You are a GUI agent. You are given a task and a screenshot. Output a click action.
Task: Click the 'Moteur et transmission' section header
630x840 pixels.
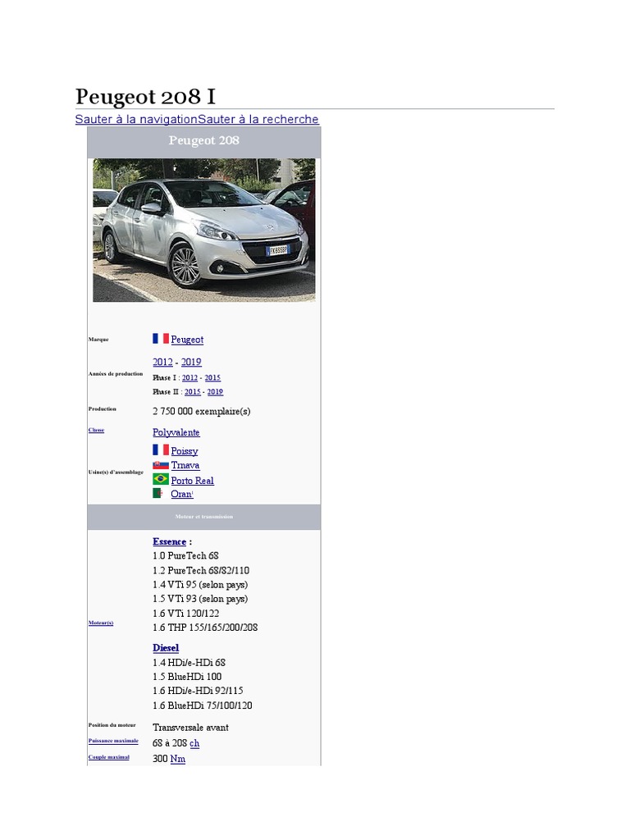(204, 517)
